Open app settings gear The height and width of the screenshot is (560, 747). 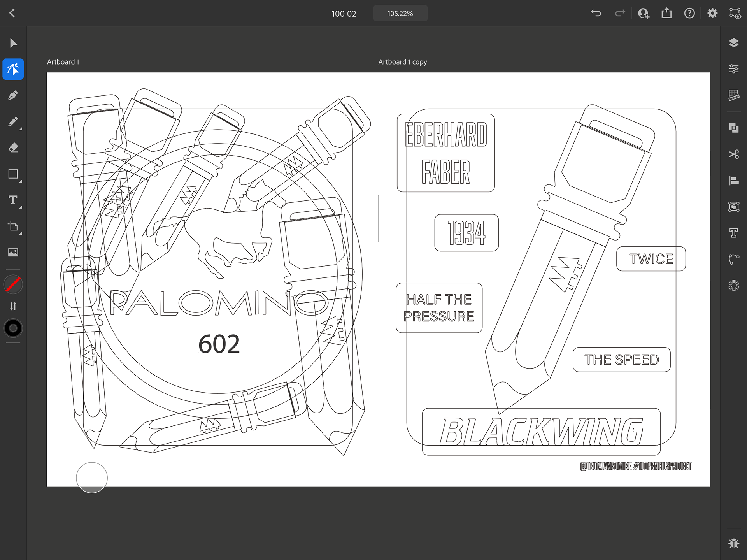click(712, 13)
